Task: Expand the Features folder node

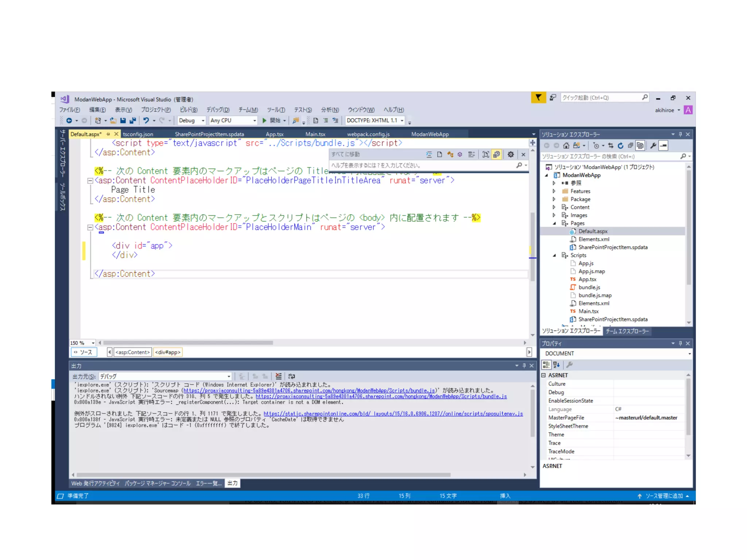Action: pyautogui.click(x=554, y=191)
